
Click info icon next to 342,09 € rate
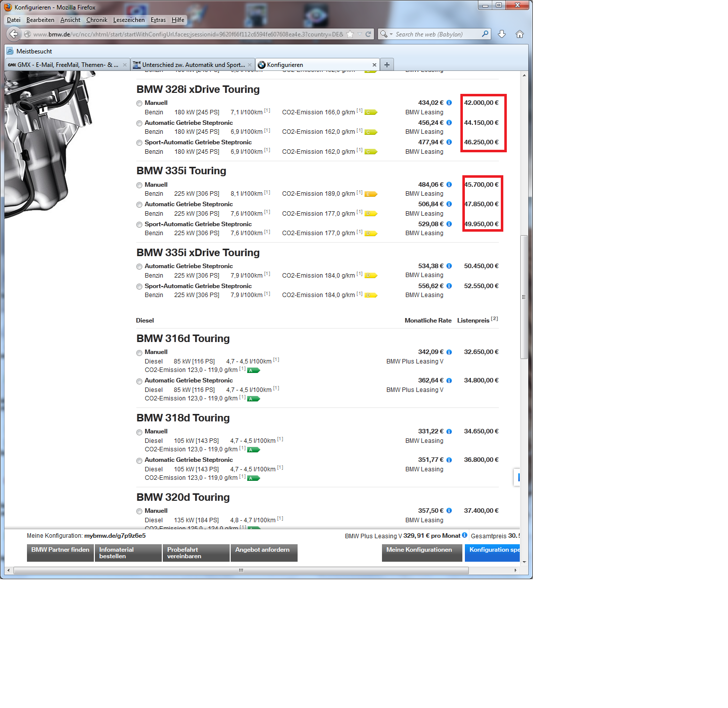pos(449,352)
